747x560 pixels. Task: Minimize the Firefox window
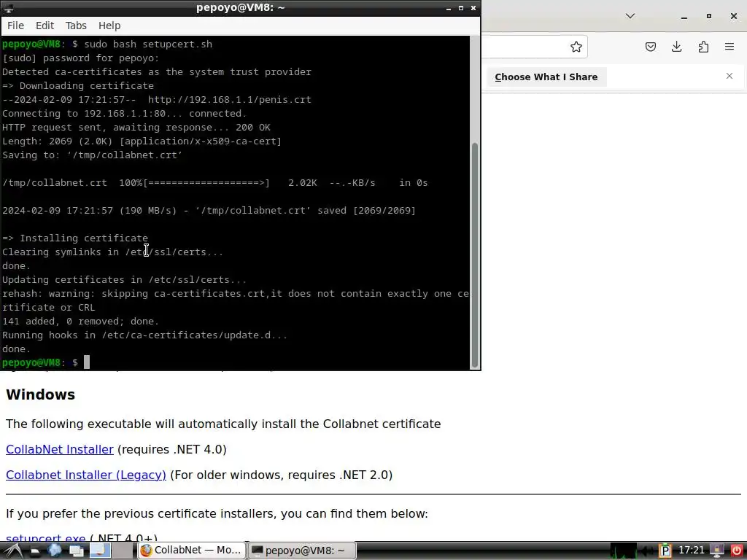click(x=684, y=16)
